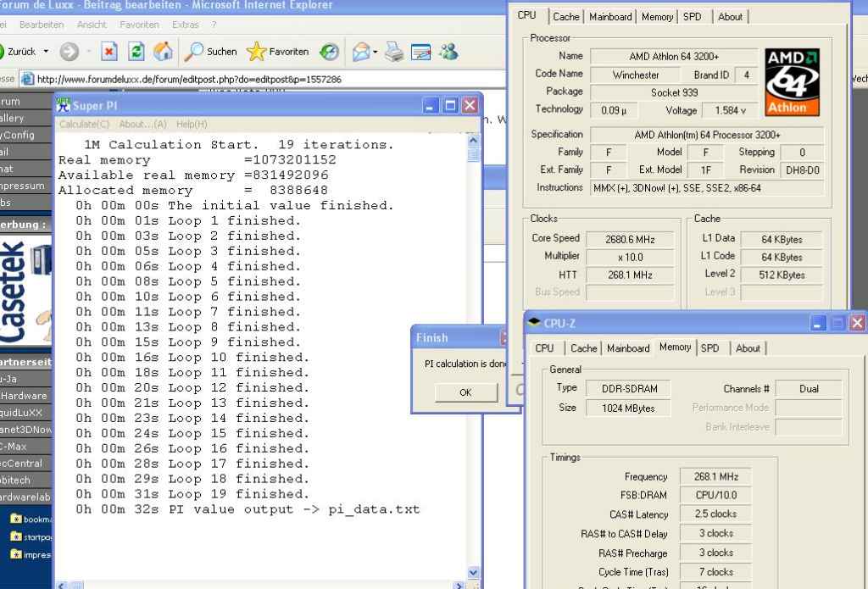Click the IE Forward arrow icon
This screenshot has height=589, width=868.
tap(70, 52)
